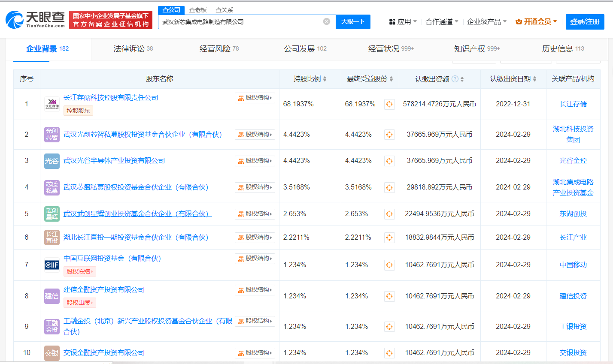Sort by 认缴出资额 column arrows
The image size is (613, 364).
[462, 79]
